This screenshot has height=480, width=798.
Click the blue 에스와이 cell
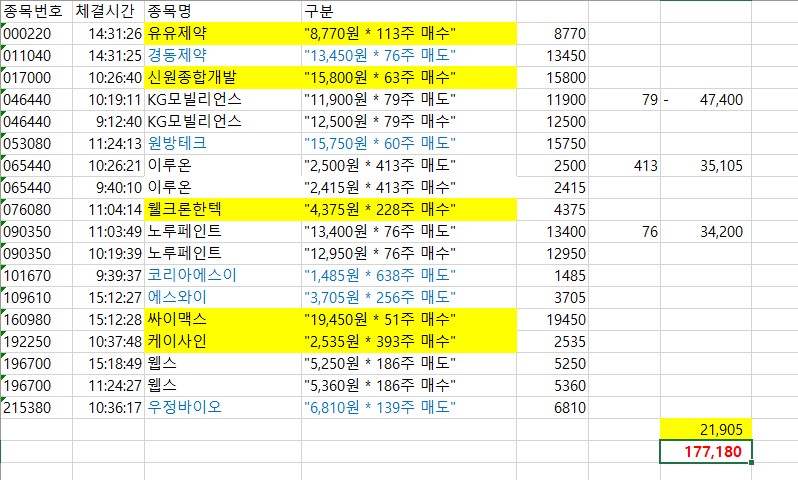[223, 297]
